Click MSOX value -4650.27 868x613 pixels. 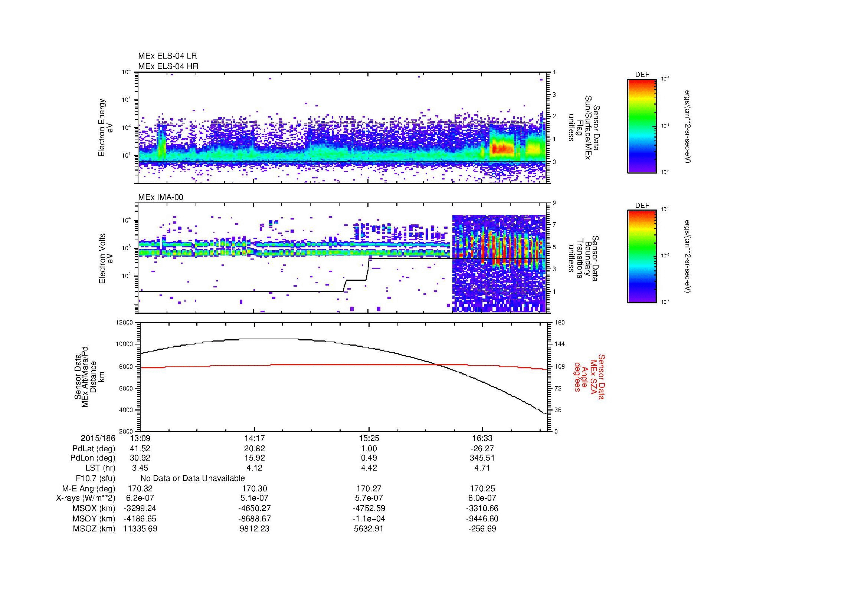pyautogui.click(x=255, y=509)
